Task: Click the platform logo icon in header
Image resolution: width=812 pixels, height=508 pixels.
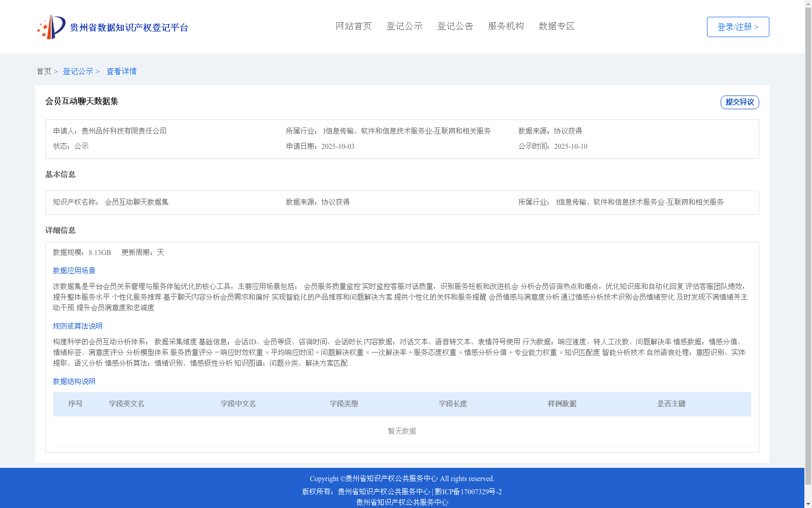Action: coord(51,27)
